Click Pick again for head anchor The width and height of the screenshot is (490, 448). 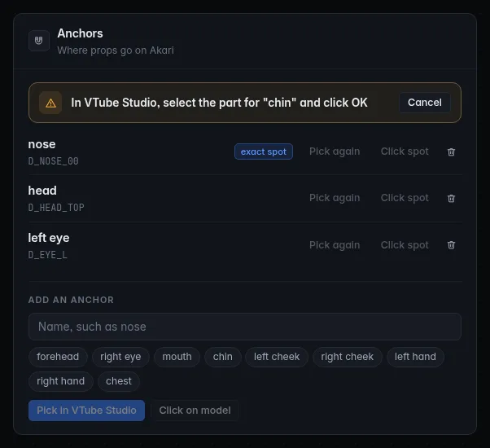point(335,198)
